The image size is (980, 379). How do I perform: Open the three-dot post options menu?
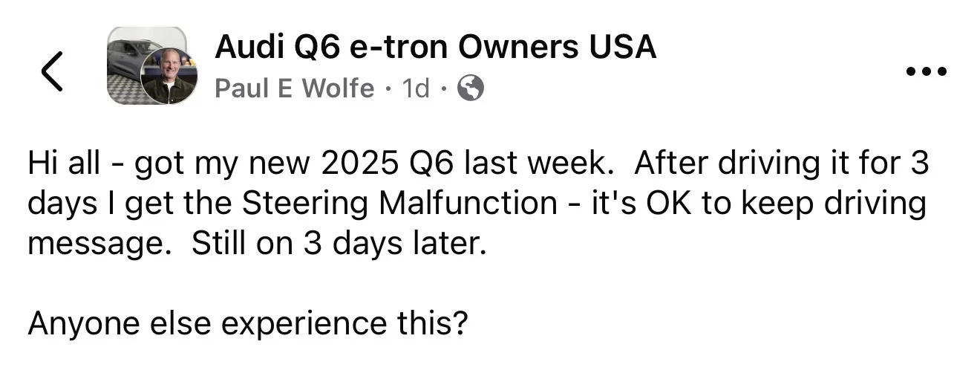(927, 73)
